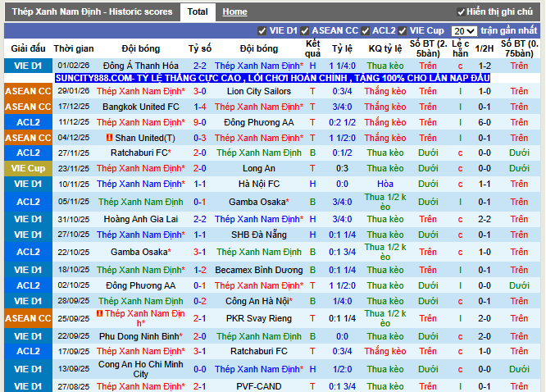546x392 pixels.
Task: Open Lion City Sailors team link
Action: pos(259,91)
